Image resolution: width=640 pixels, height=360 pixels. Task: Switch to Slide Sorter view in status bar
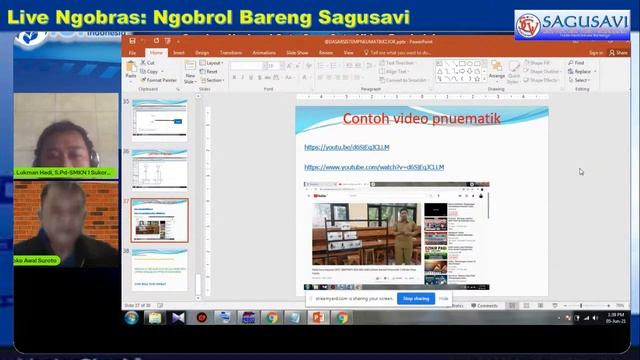pyautogui.click(x=526, y=306)
